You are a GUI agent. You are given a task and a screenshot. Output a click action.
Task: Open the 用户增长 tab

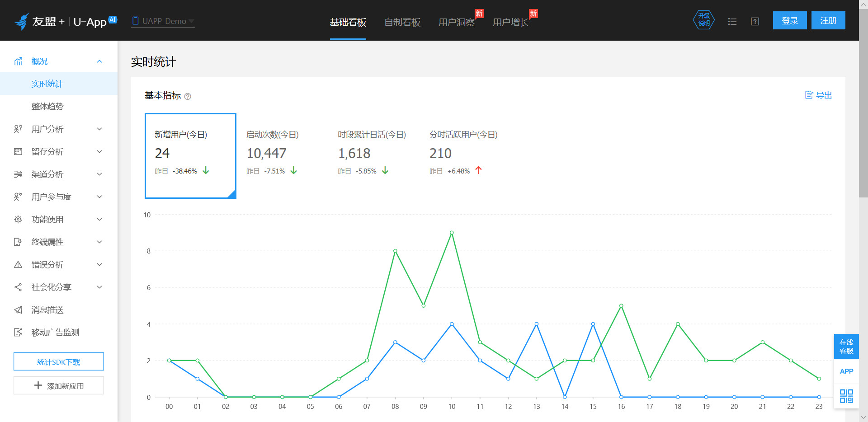click(x=510, y=22)
